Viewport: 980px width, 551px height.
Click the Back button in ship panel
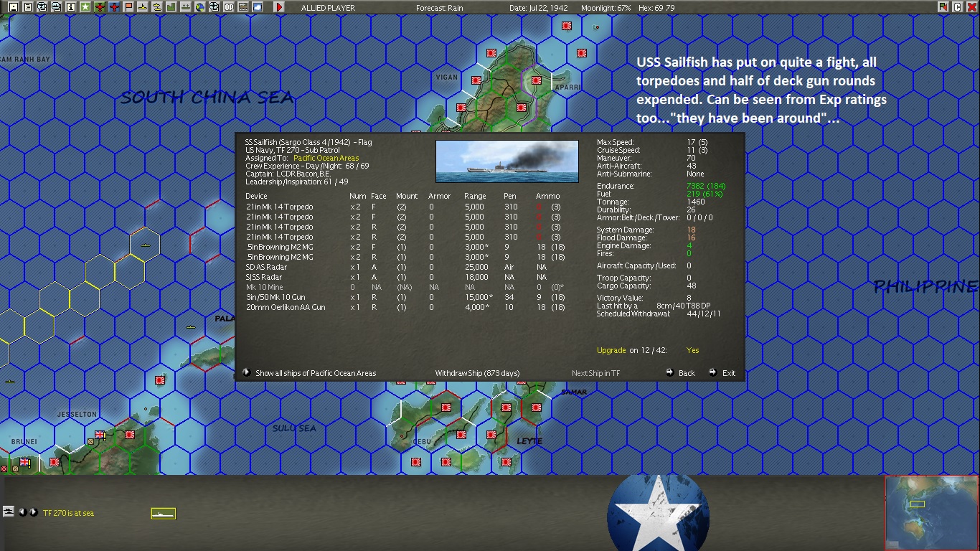pos(681,373)
